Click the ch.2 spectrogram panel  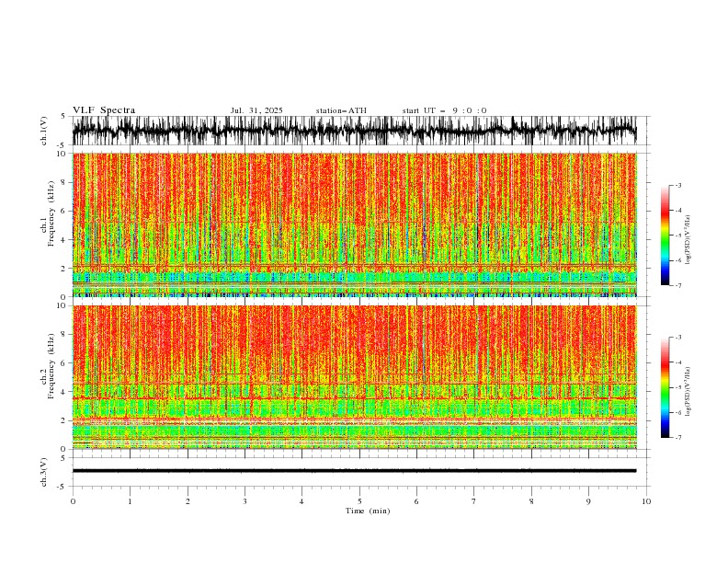[354, 377]
